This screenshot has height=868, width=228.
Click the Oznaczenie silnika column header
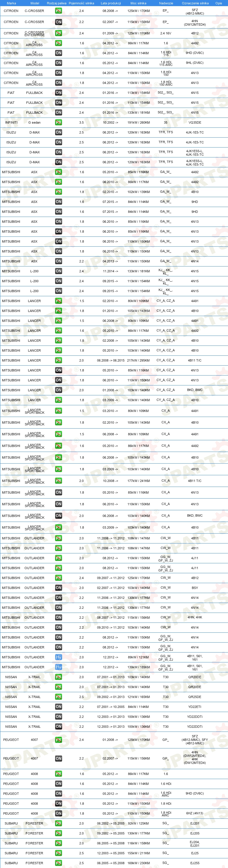pos(195,3)
